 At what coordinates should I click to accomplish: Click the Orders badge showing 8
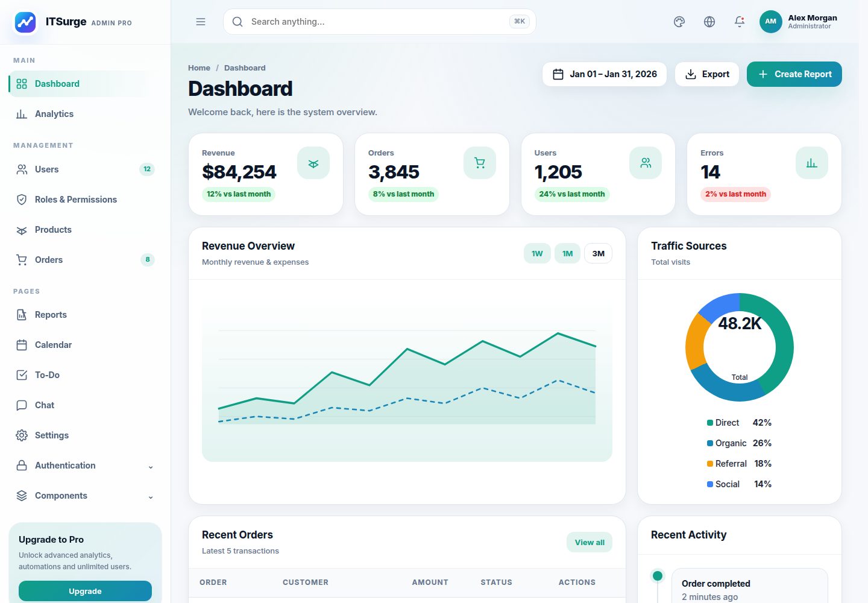click(148, 260)
